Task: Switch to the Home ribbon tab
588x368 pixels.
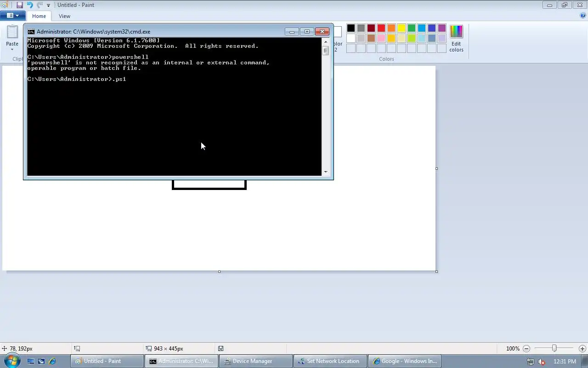Action: (39, 16)
